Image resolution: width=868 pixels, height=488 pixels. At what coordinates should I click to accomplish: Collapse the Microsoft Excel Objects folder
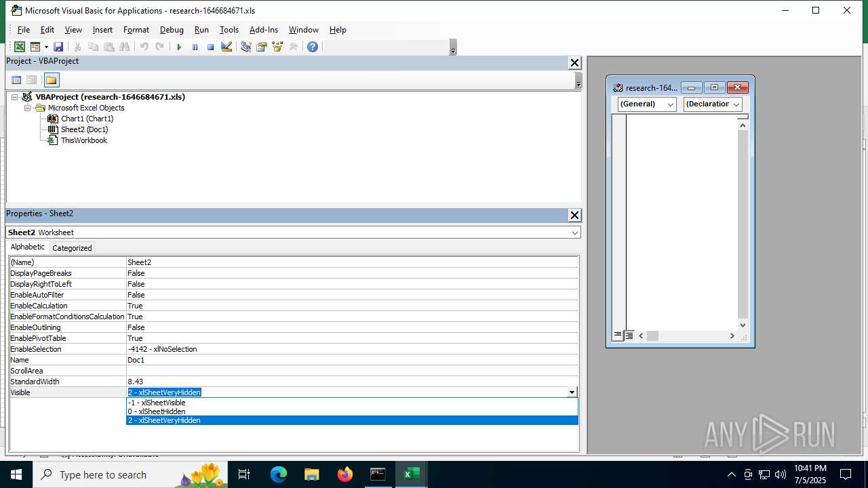coord(28,108)
